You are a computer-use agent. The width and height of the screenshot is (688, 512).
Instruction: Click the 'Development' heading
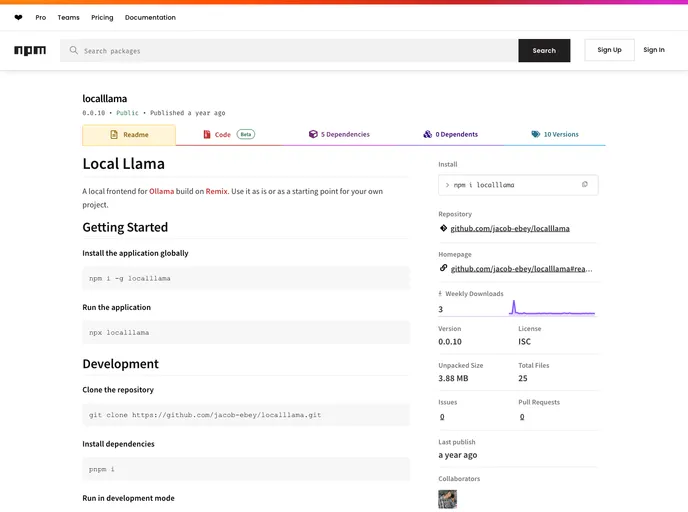120,364
